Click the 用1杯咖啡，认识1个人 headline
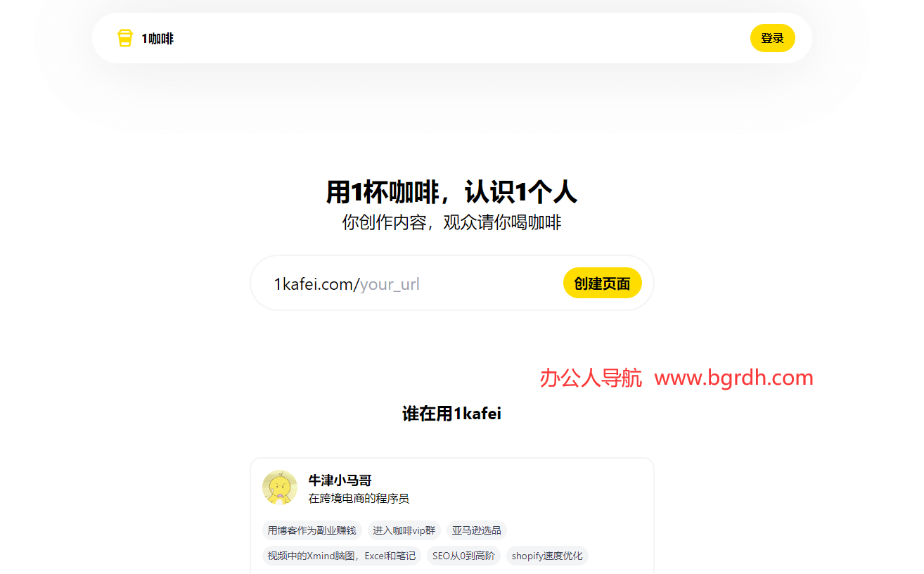The height and width of the screenshot is (574, 924). tap(452, 191)
